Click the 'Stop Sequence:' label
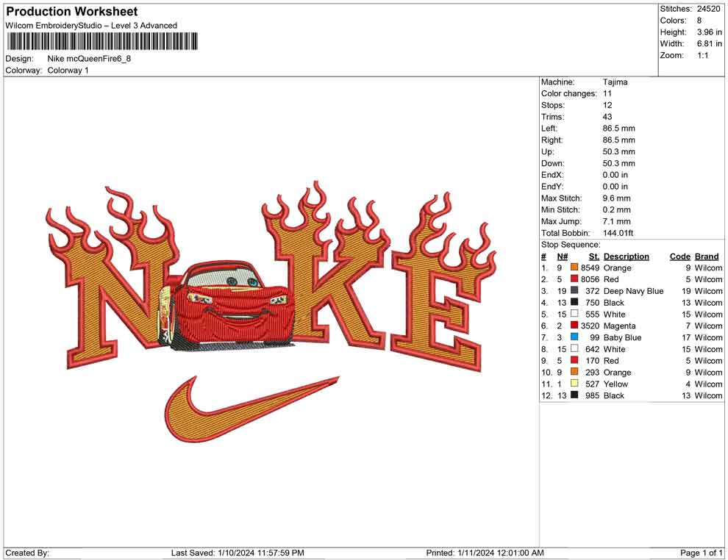This screenshot has height=560, width=728. click(x=571, y=245)
